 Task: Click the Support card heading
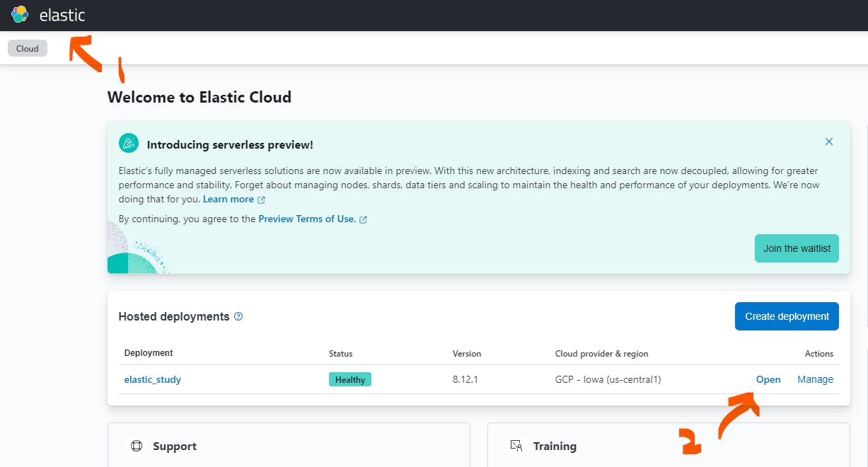(x=175, y=446)
